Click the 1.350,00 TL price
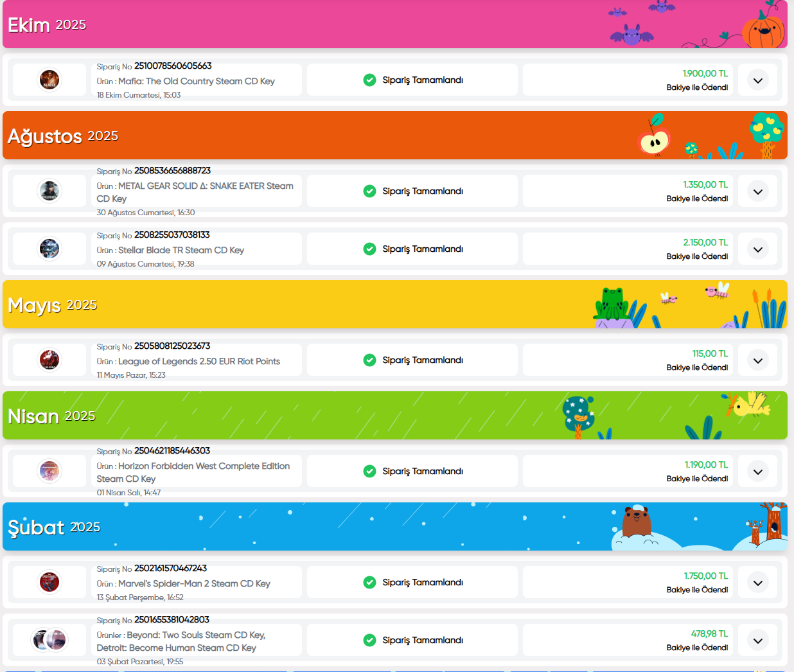Screen dimensions: 794x672 tap(705, 185)
